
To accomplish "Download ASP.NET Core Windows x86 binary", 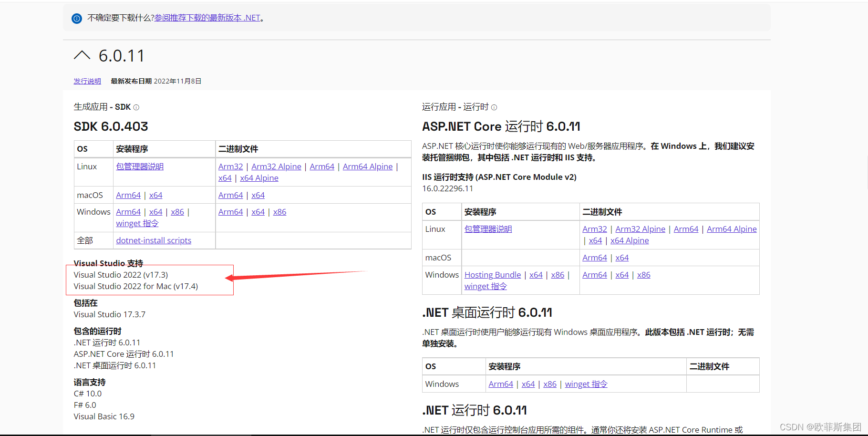I will click(644, 275).
